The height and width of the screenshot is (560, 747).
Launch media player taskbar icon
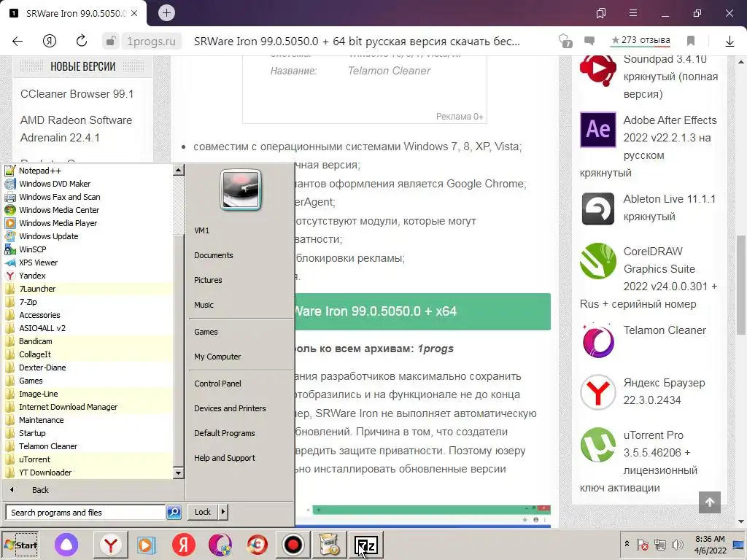tap(146, 545)
